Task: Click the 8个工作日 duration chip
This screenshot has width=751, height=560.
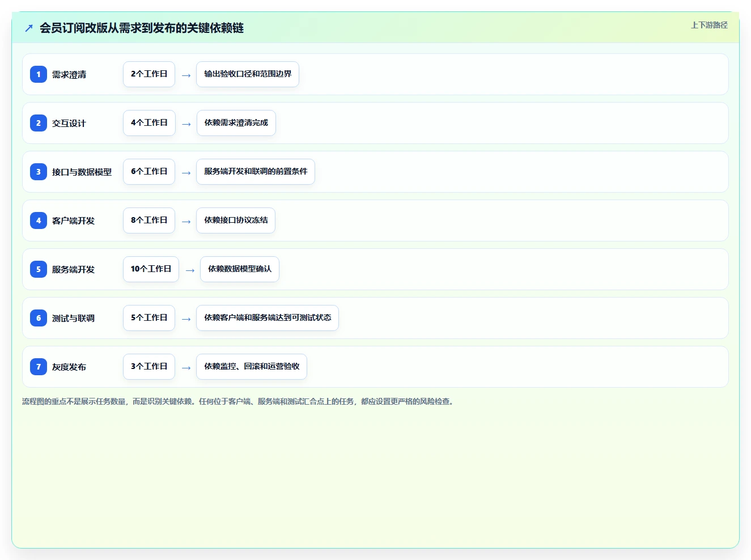Action: (x=149, y=220)
